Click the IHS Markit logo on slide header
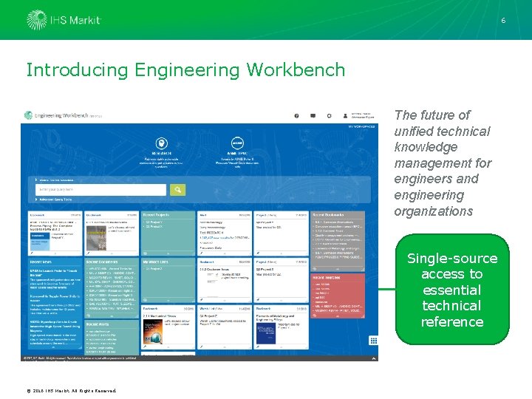Image resolution: width=532 pixels, height=399 pixels. click(x=64, y=20)
